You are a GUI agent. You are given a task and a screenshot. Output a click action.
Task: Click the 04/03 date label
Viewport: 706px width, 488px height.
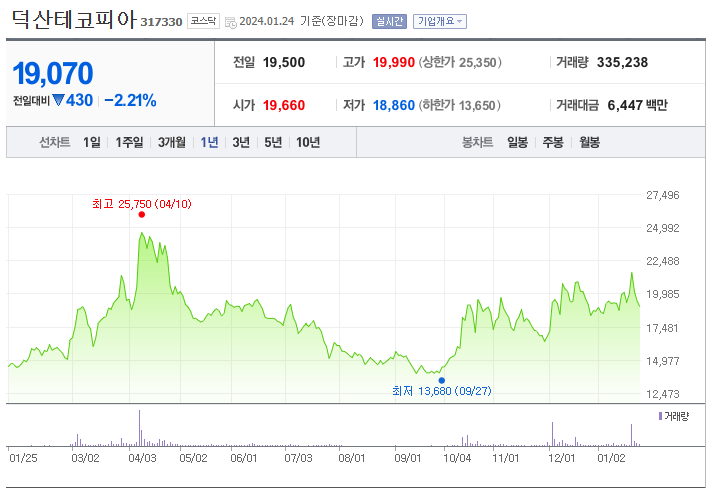pos(142,458)
